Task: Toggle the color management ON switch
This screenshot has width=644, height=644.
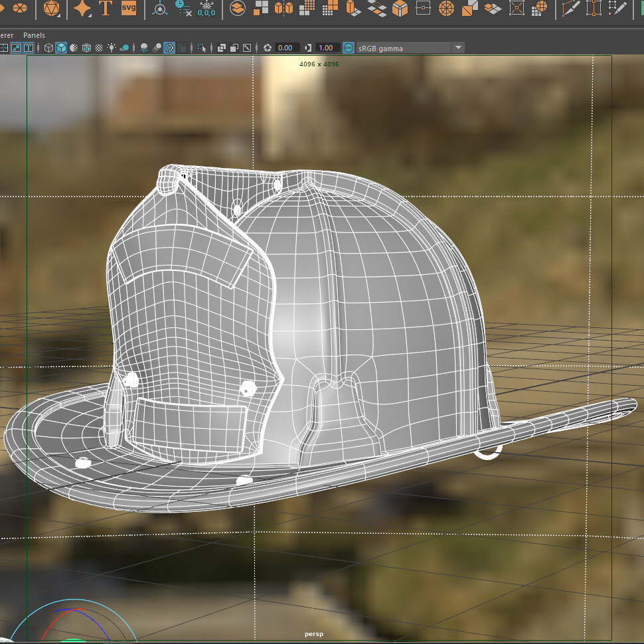Action: click(x=348, y=47)
